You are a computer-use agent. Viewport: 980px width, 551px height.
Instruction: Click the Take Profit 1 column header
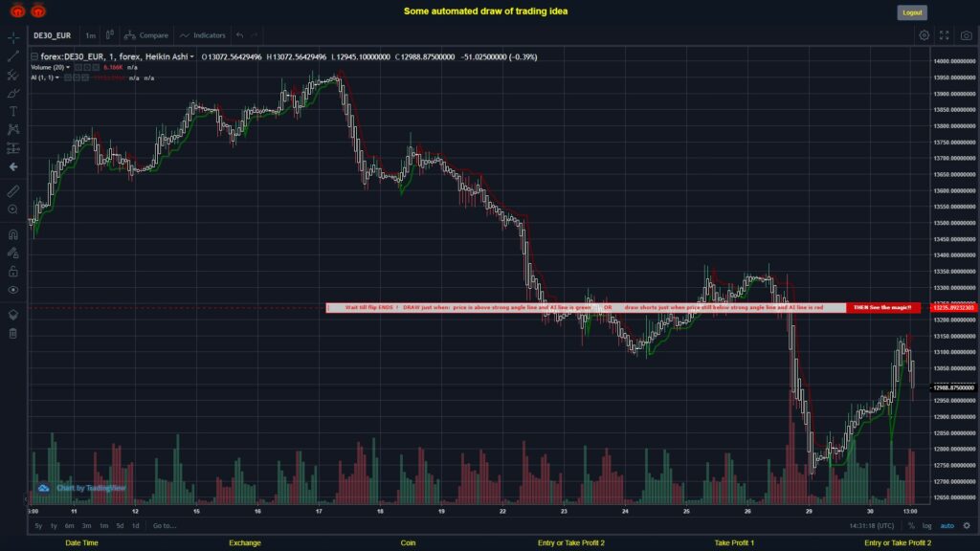734,543
